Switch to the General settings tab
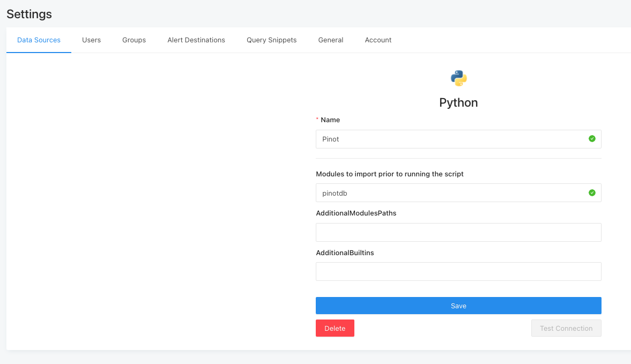Image resolution: width=631 pixels, height=364 pixels. coord(330,40)
